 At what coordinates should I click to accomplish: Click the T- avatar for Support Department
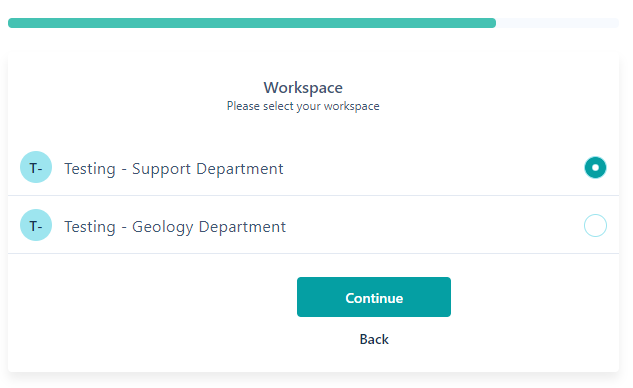click(36, 167)
